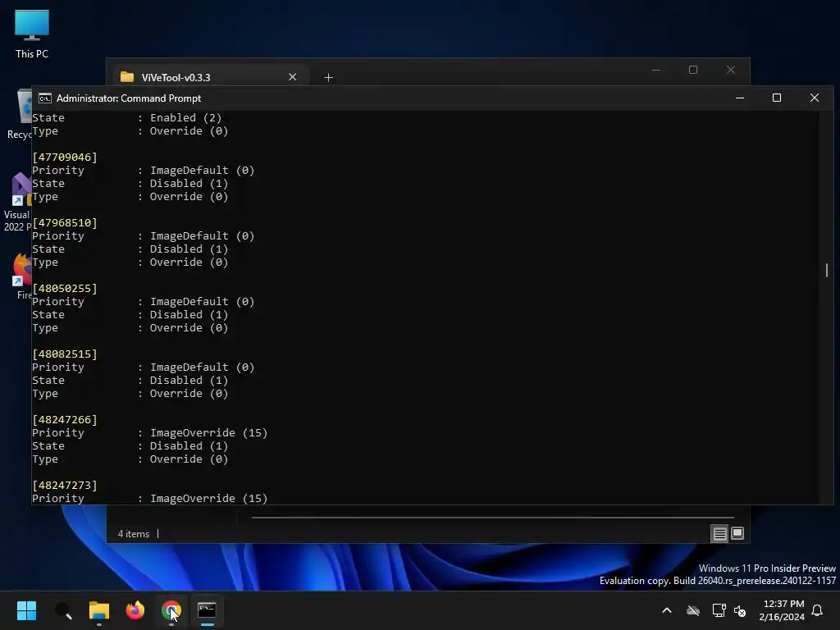Click feature ID [48247273]
Viewport: 840px width, 630px height.
pyautogui.click(x=65, y=486)
